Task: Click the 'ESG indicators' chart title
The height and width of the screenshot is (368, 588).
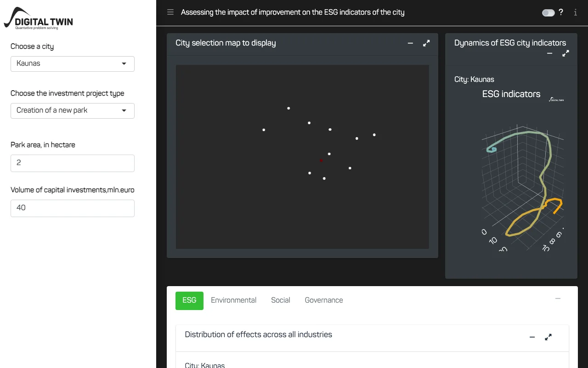Action: click(511, 94)
